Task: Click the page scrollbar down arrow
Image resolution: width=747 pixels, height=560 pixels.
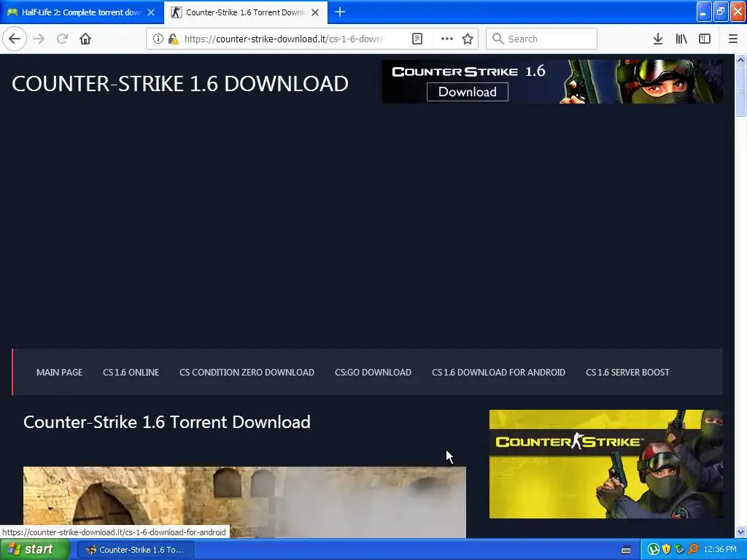Action: [740, 532]
